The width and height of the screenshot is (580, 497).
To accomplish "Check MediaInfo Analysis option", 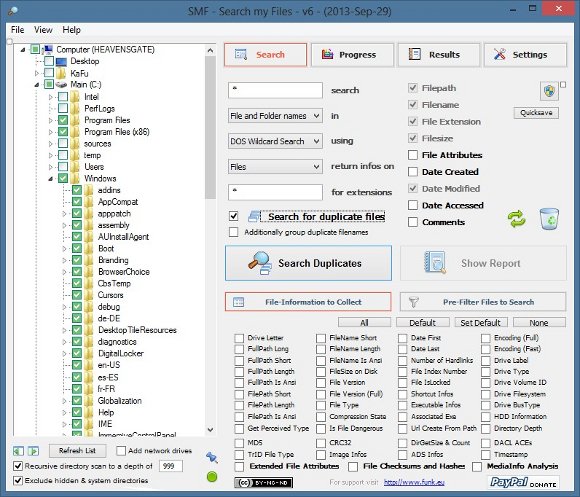I will pyautogui.click(x=477, y=467).
